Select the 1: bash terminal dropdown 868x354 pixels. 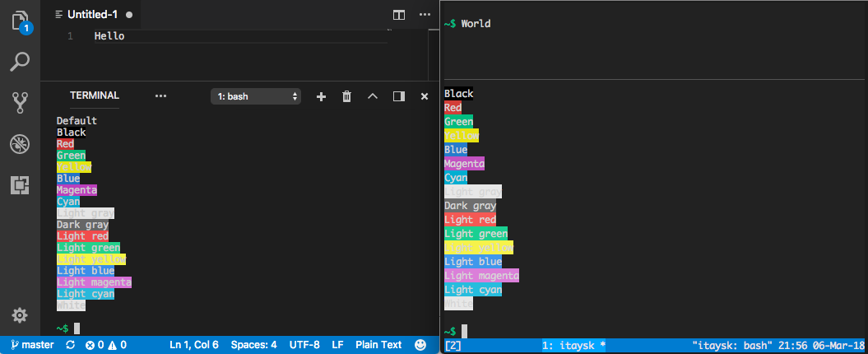pyautogui.click(x=256, y=96)
